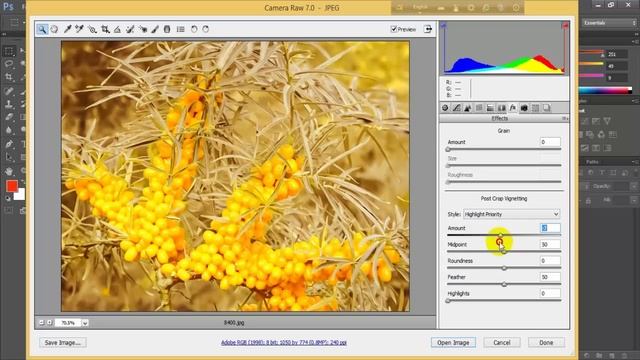Open the HSL / Grayscale tab
This screenshot has height=360, width=640.
tap(479, 108)
